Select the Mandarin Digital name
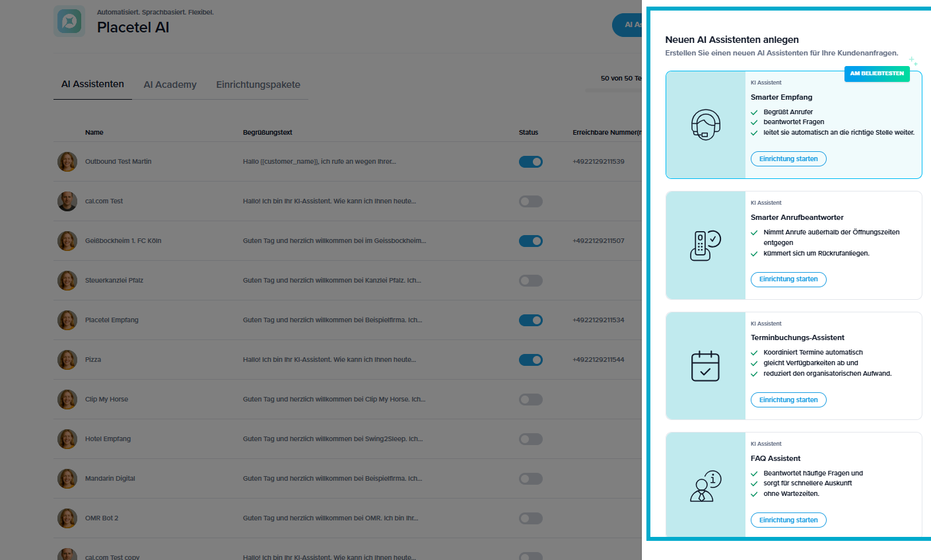 (x=110, y=479)
